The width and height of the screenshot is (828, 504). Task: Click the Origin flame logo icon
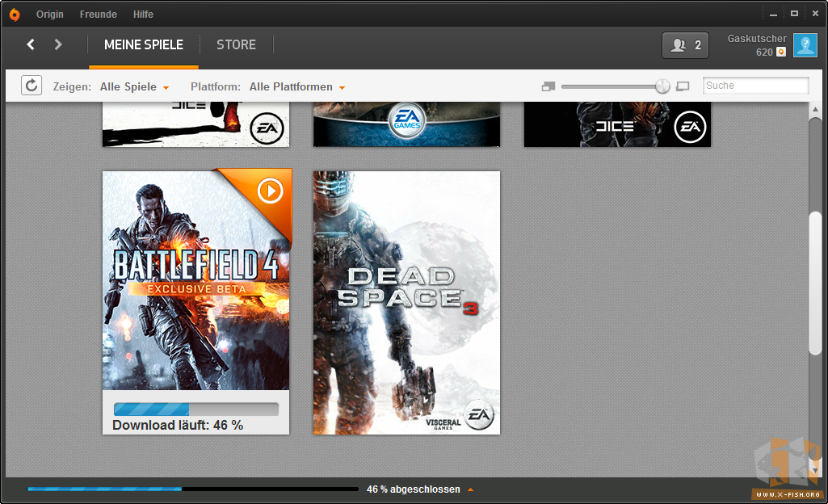15,15
